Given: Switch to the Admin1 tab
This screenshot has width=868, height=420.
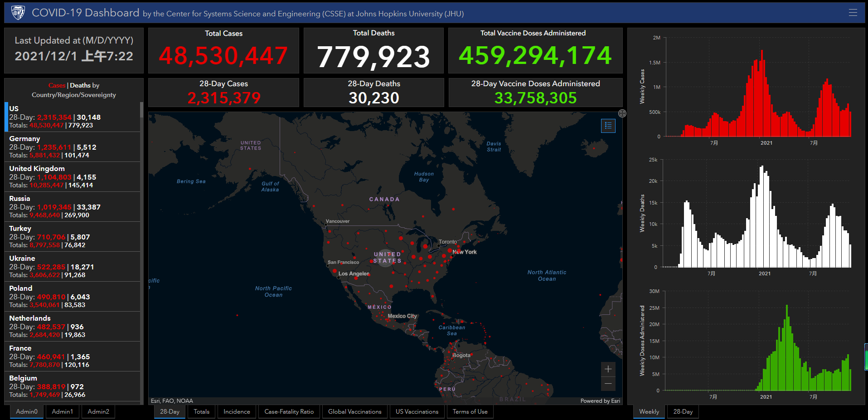Looking at the screenshot, I should tap(62, 412).
